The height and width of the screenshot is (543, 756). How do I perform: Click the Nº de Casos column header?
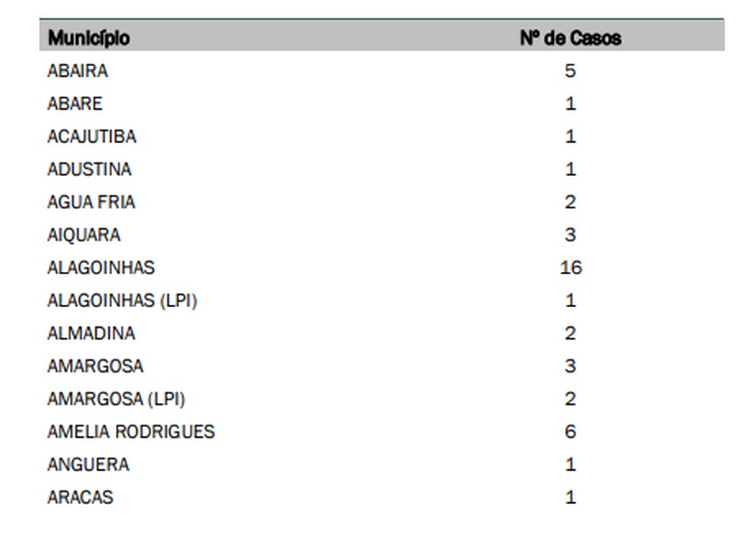[570, 38]
